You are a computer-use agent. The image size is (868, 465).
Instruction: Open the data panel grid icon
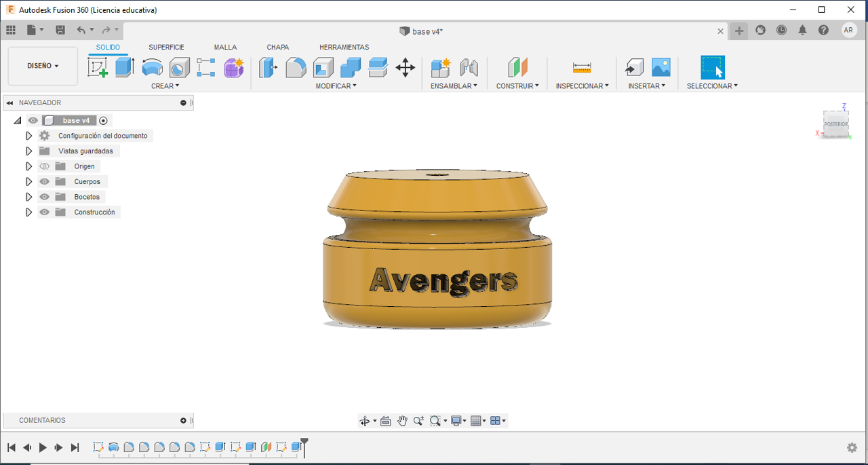pos(11,30)
